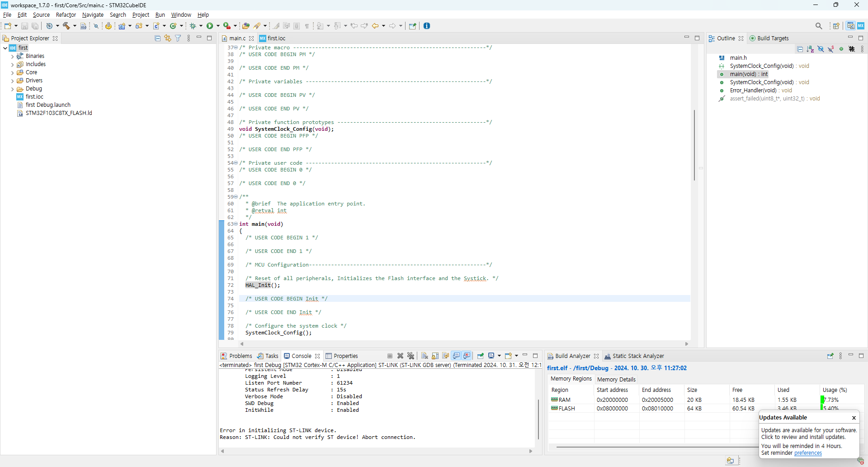This screenshot has width=868, height=467.
Task: Open the Build hammer dropdown arrow
Action: [75, 26]
